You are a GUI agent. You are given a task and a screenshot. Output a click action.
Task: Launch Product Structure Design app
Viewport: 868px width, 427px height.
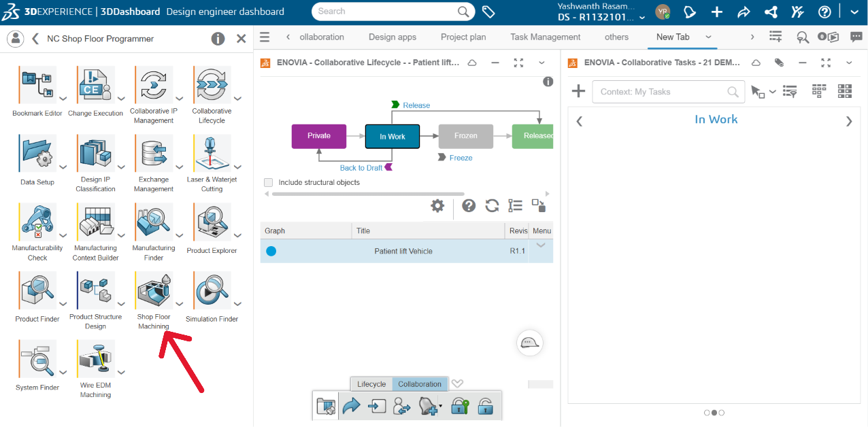pyautogui.click(x=96, y=290)
